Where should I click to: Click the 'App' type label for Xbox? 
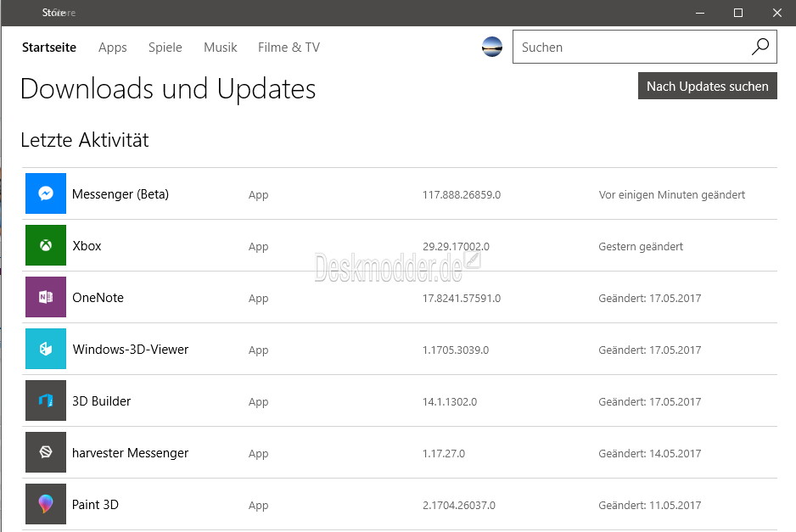[258, 247]
